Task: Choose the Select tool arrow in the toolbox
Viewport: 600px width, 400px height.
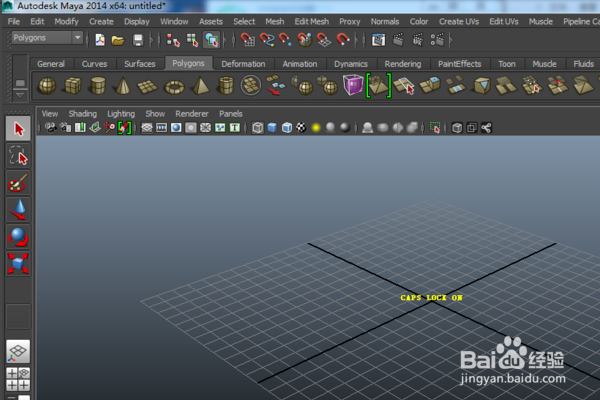Action: coord(18,129)
